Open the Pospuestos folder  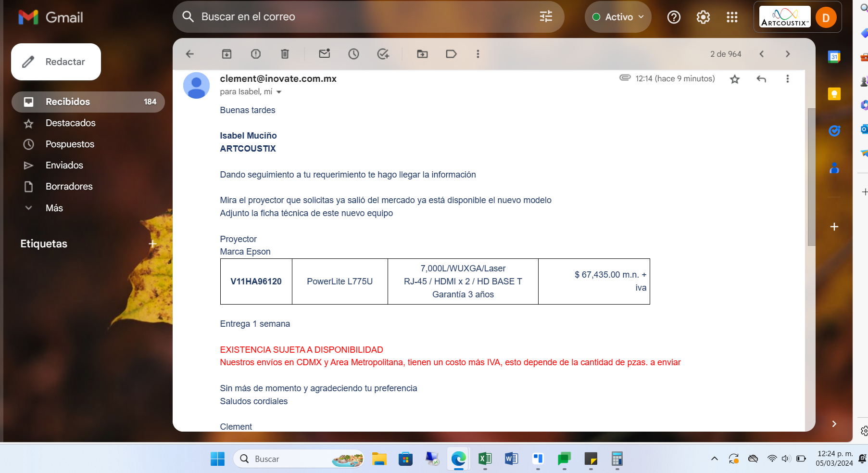88,144
